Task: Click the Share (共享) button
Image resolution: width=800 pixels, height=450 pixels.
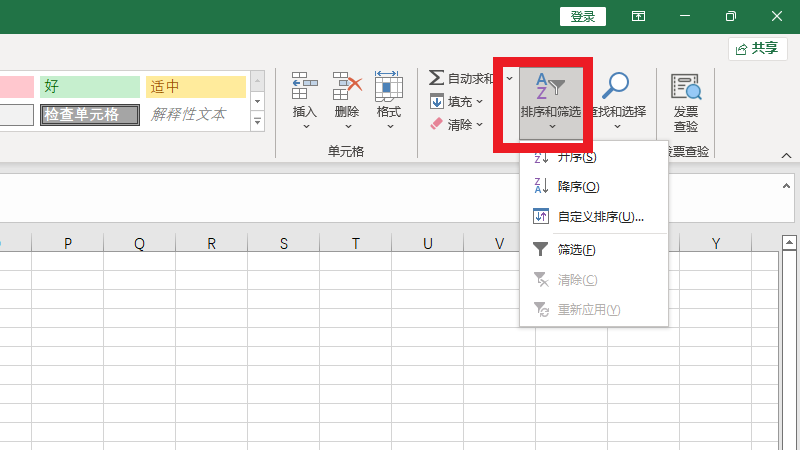Action: tap(756, 48)
